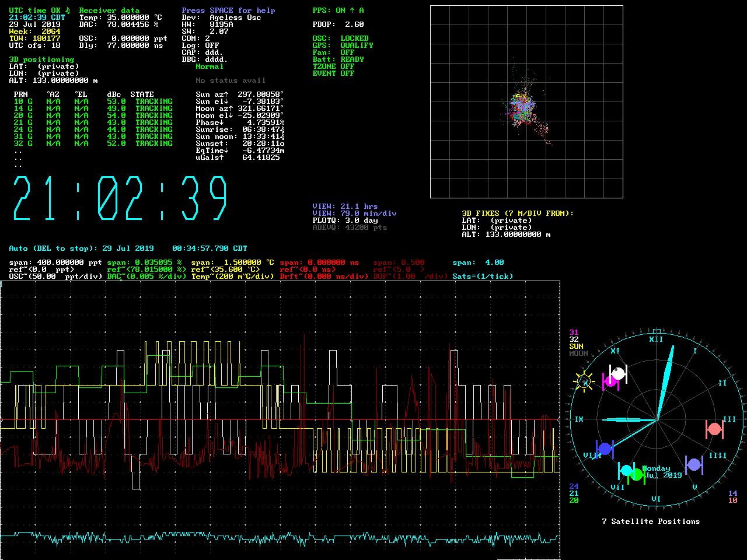Select the magenta satellite 31 marker

[x=610, y=381]
